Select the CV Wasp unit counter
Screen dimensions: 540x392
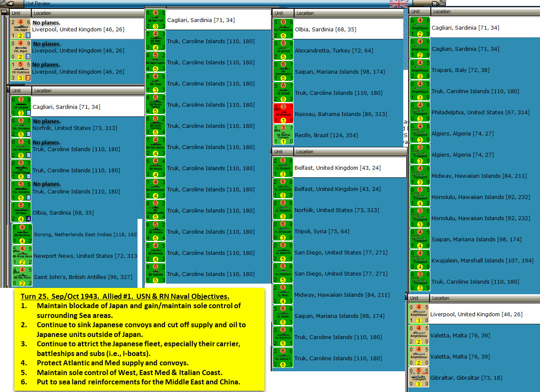tap(21, 212)
